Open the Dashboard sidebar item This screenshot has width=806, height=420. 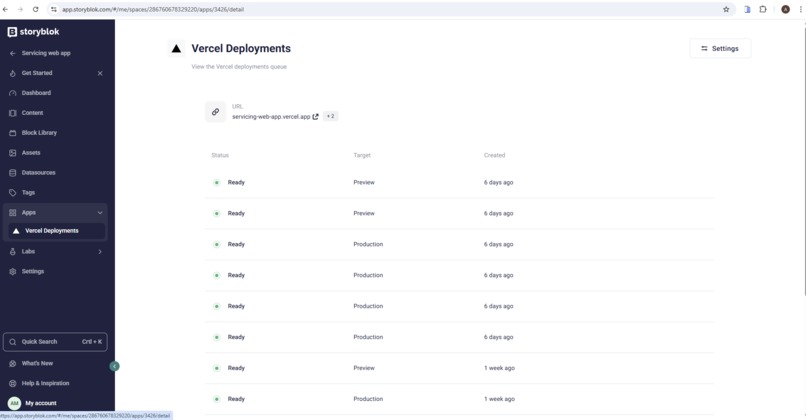point(36,93)
